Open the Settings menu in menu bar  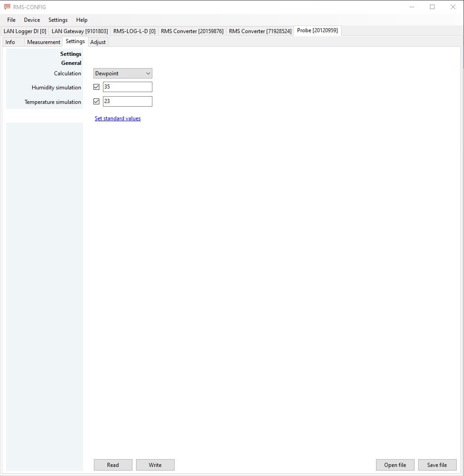point(58,20)
